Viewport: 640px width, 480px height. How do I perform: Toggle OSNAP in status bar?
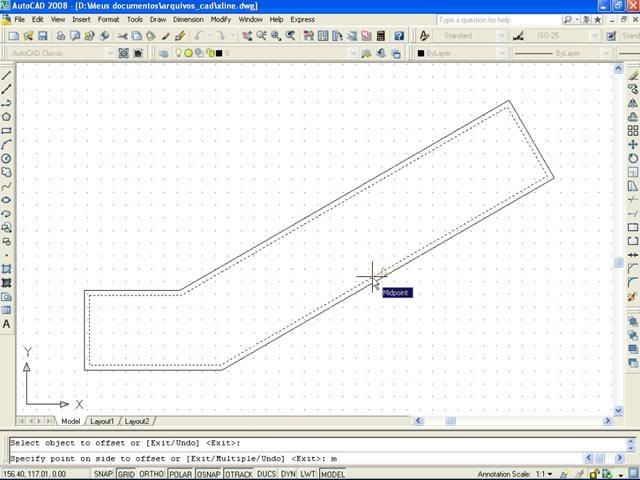pos(209,474)
